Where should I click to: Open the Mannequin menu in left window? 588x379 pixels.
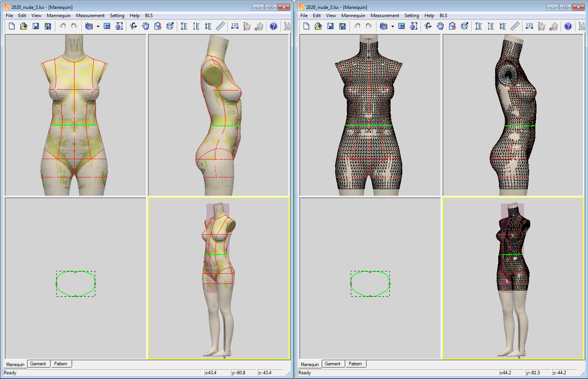(x=59, y=16)
